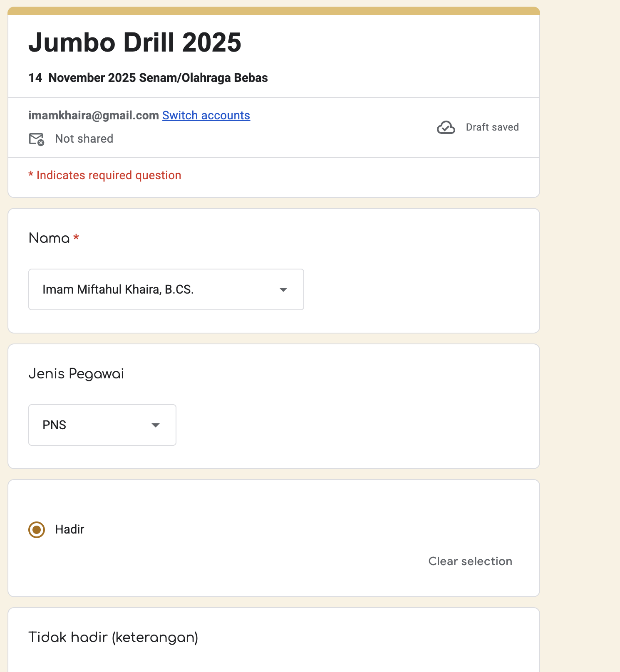Click the Tidak hadir (keterangan) question heading
Screen dimensions: 620x672
113,637
